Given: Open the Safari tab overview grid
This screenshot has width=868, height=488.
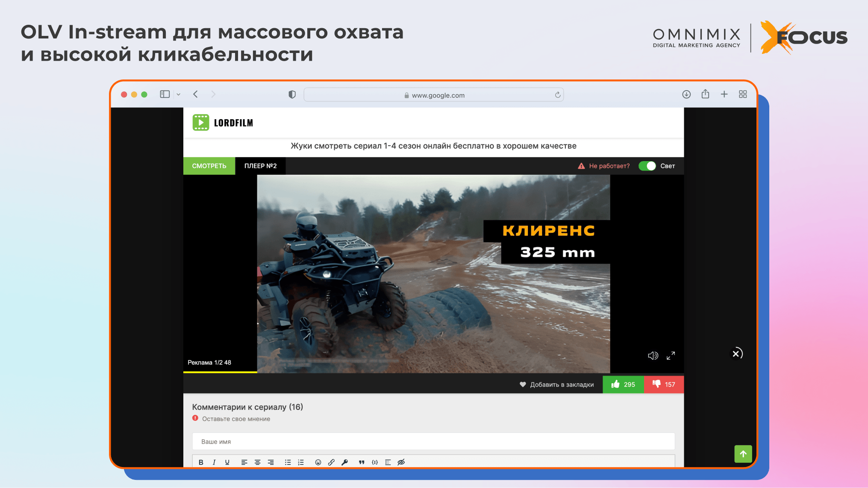Looking at the screenshot, I should (743, 94).
